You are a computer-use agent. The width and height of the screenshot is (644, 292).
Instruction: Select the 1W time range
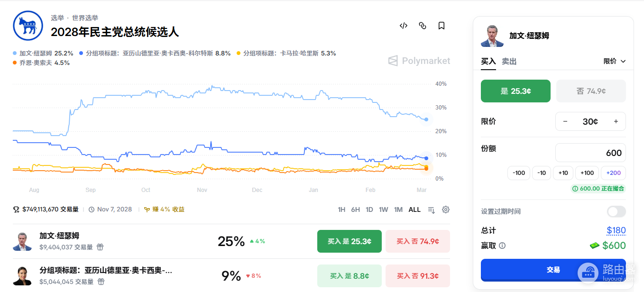tap(384, 210)
